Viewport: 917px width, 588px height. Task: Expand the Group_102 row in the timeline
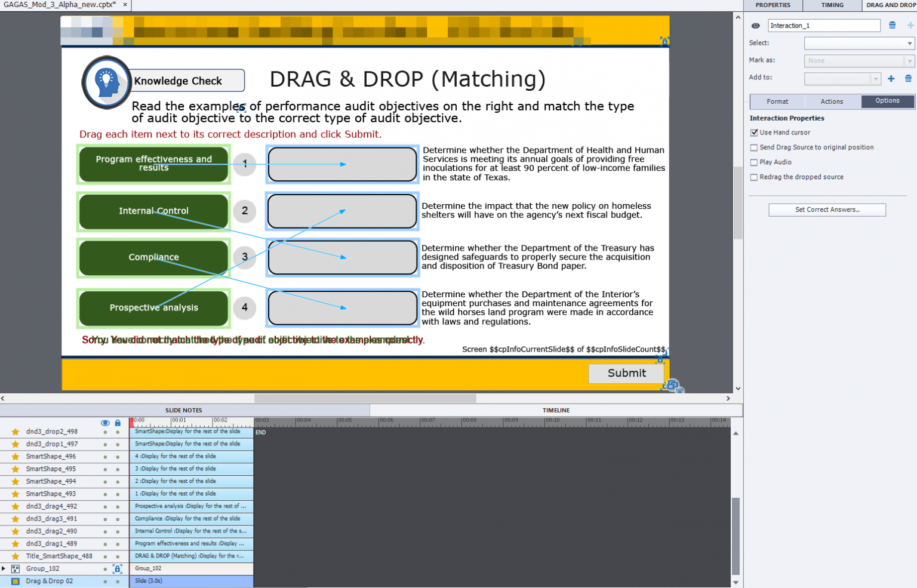coord(5,568)
